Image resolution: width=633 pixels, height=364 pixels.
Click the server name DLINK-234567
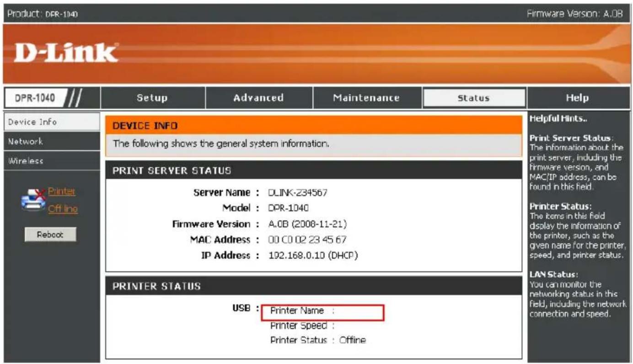click(298, 193)
